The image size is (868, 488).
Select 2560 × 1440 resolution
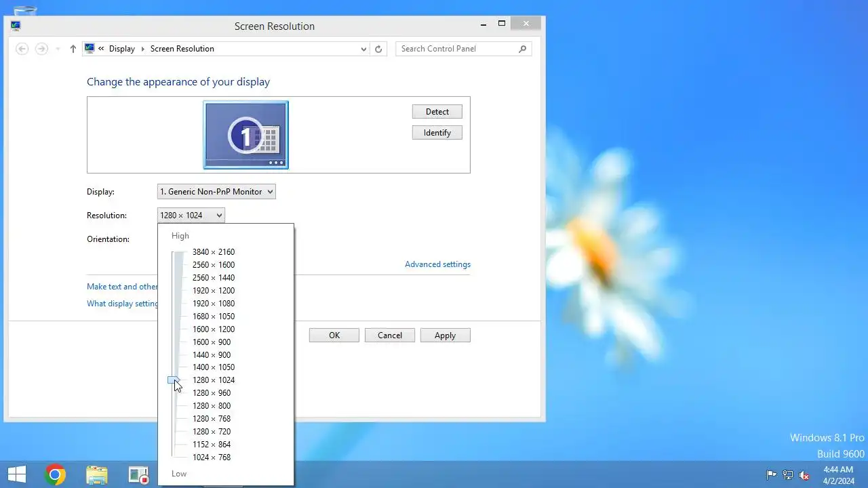tap(214, 278)
